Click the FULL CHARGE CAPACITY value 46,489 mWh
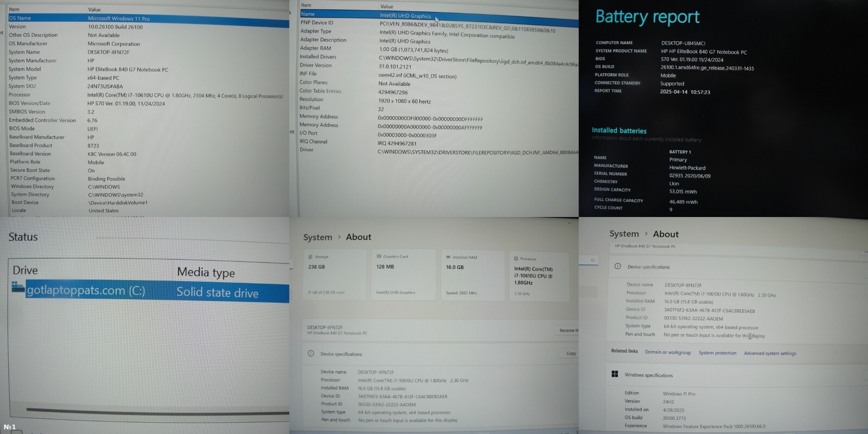 (x=684, y=202)
